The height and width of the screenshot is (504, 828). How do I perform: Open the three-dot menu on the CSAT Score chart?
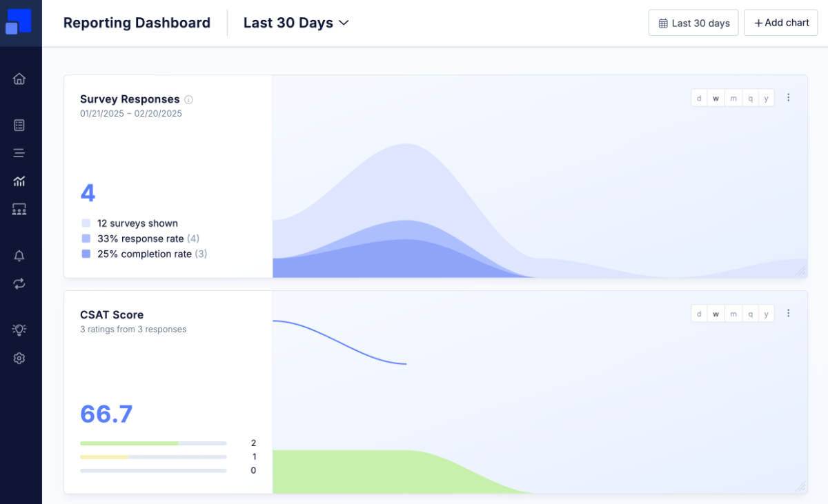coord(789,314)
